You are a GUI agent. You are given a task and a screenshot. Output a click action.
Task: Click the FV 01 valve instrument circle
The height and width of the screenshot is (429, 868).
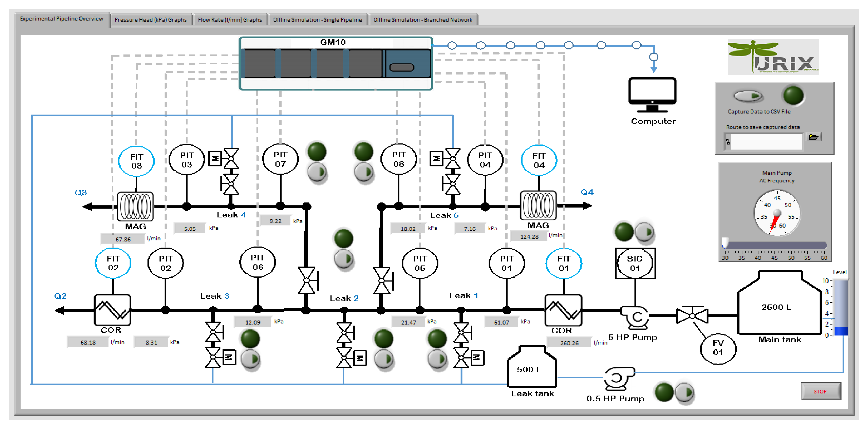[x=718, y=348]
